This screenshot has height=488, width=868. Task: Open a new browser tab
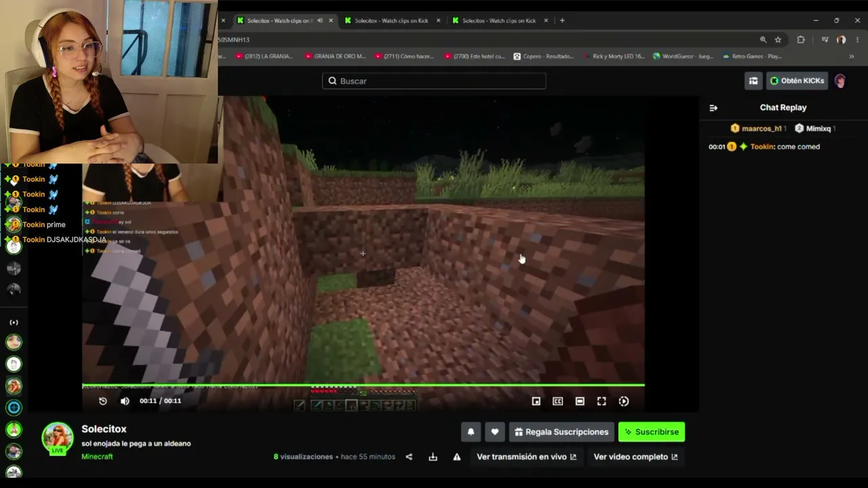[562, 20]
